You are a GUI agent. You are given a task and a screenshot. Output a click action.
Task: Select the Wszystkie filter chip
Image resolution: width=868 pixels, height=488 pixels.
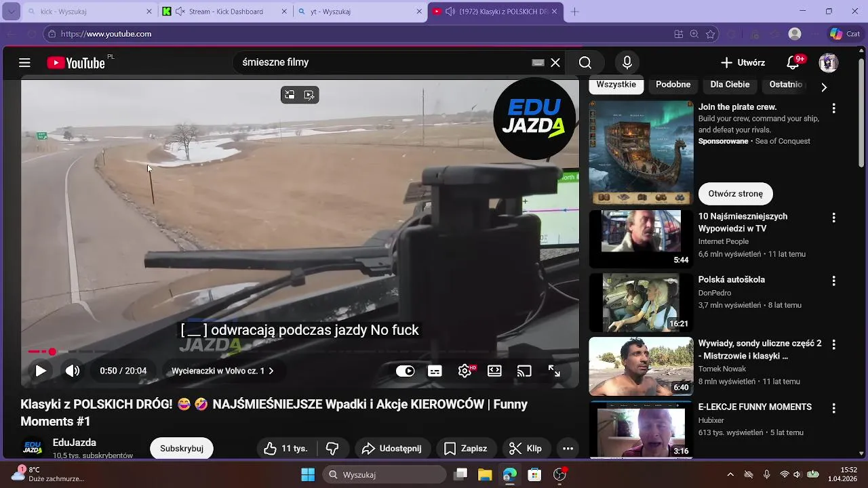tap(616, 85)
